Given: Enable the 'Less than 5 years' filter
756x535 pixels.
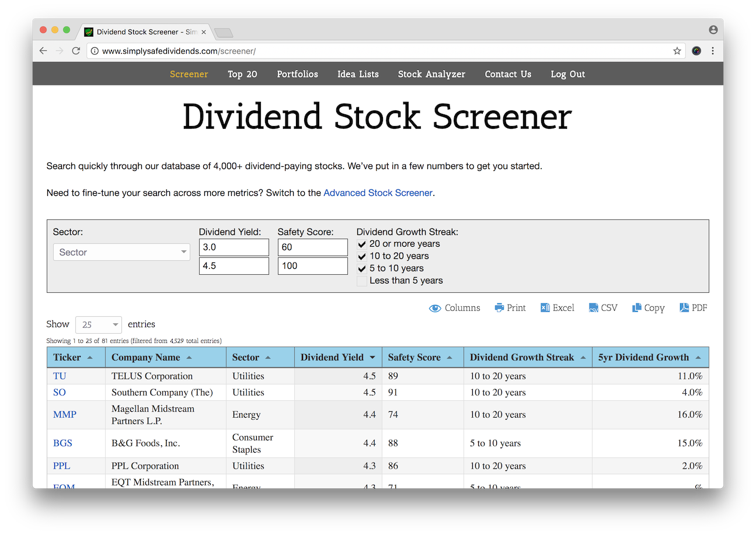Looking at the screenshot, I should coord(362,281).
